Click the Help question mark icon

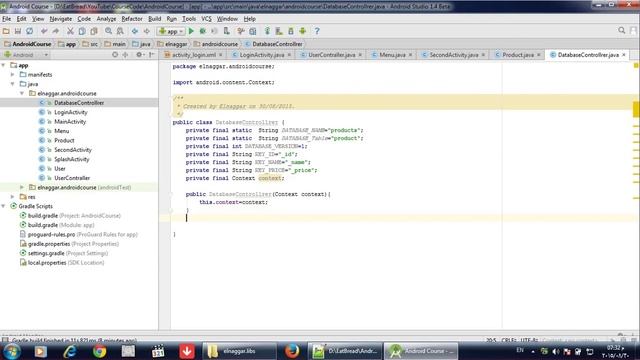pyautogui.click(x=317, y=31)
